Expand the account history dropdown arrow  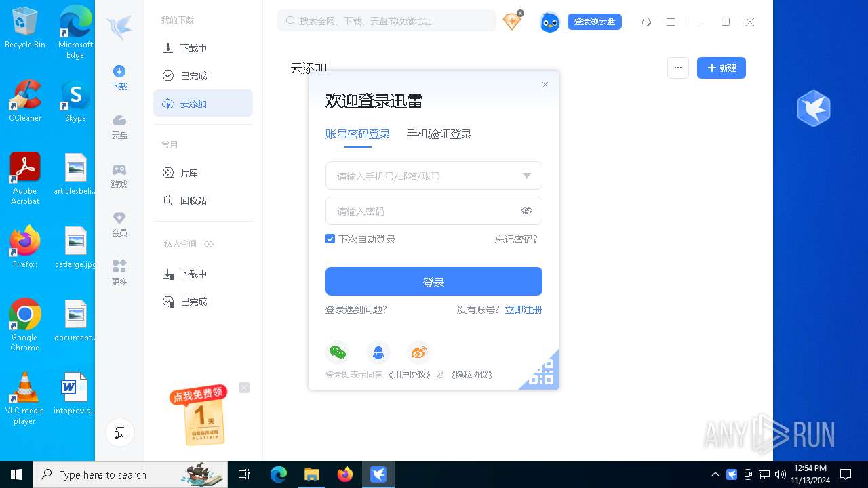[527, 176]
